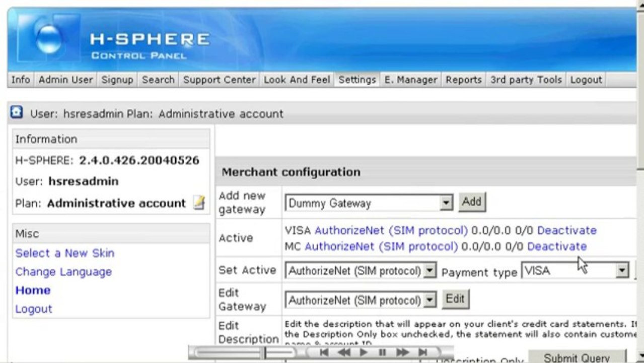Deactivate the MC AuthorizeNet gateway
644x363 pixels.
(x=557, y=247)
